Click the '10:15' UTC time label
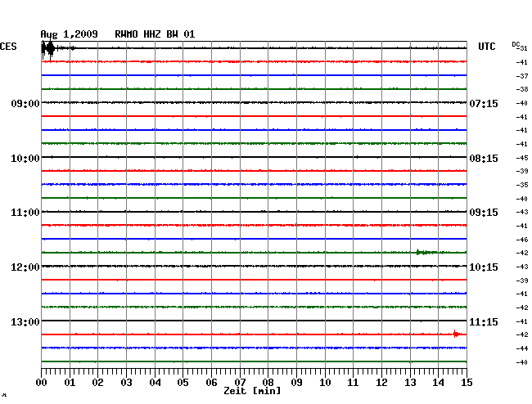 [484, 267]
